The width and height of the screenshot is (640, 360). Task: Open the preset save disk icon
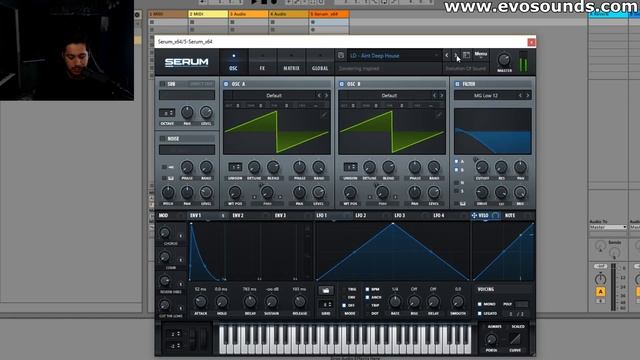(x=341, y=56)
